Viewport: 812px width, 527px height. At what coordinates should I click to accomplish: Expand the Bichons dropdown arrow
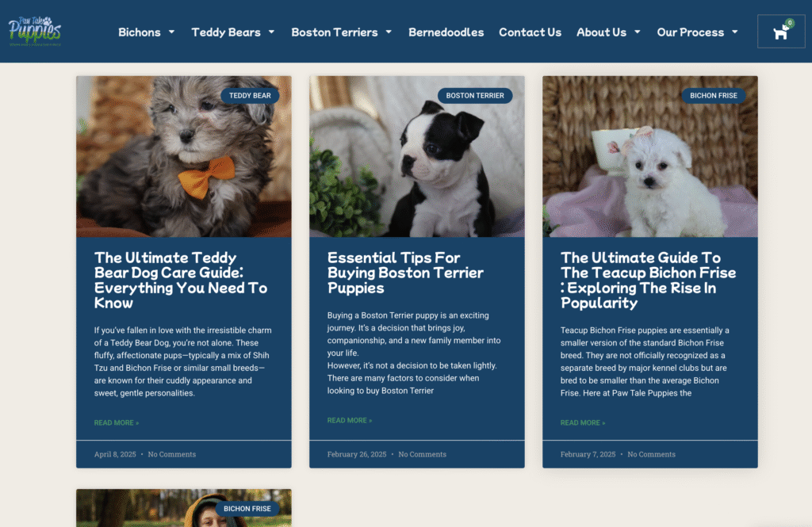[171, 32]
